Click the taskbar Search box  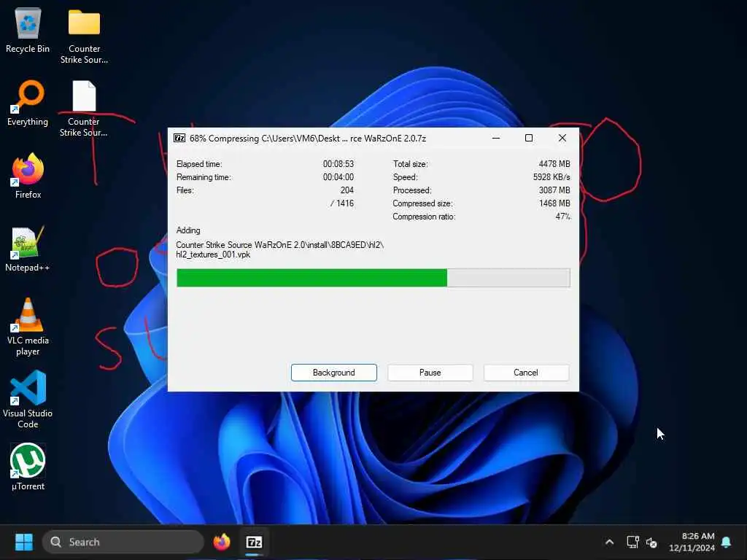(x=123, y=542)
